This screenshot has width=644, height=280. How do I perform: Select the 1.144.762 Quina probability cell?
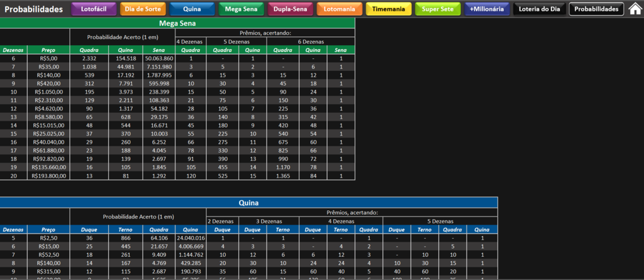191,255
